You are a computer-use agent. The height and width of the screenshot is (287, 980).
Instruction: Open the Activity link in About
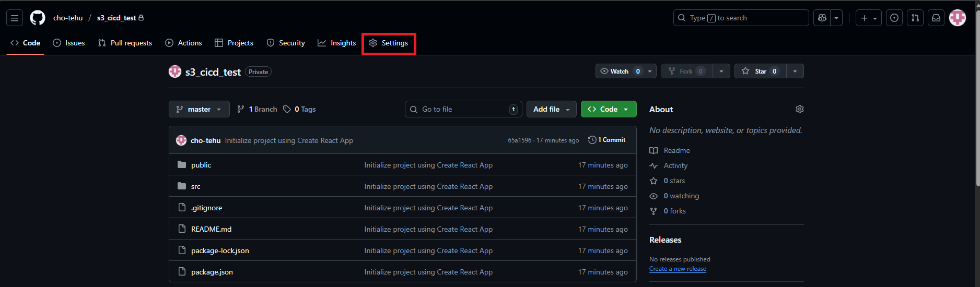(x=669, y=165)
